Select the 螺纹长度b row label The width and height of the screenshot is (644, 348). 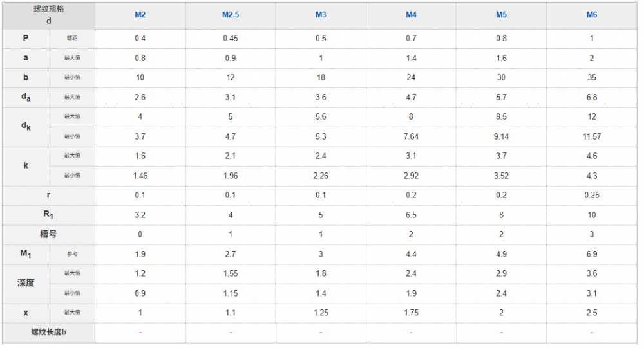pos(49,332)
